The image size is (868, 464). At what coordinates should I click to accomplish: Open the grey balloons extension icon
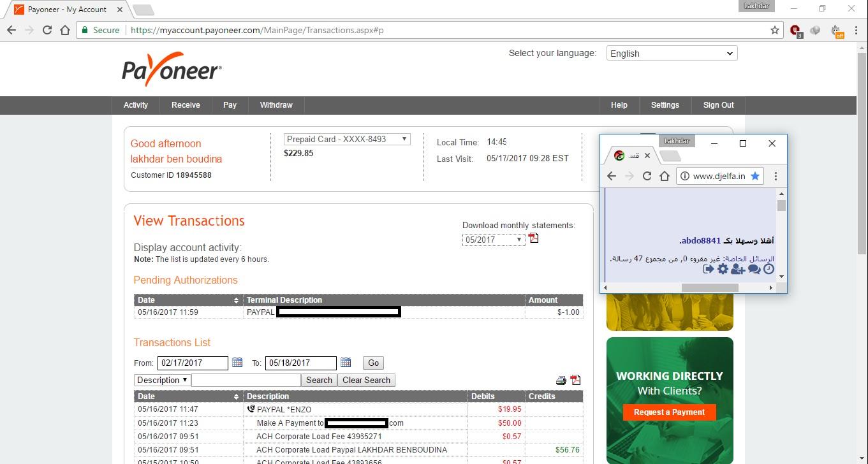tap(816, 30)
